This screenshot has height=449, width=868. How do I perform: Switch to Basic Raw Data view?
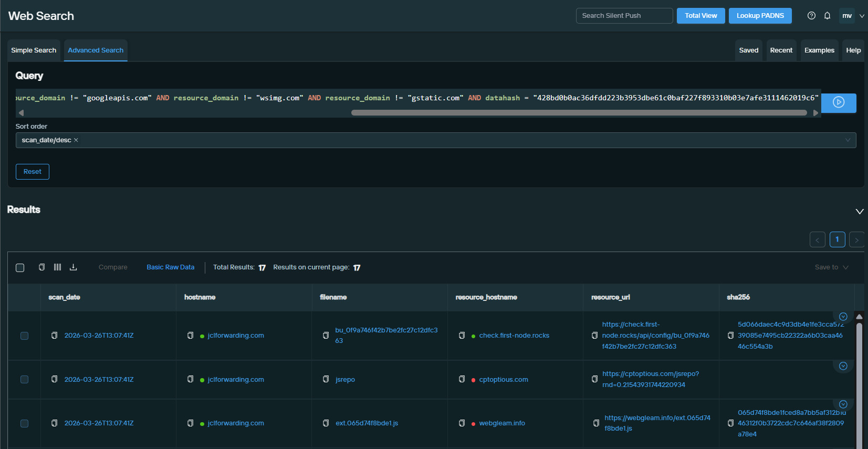point(171,267)
